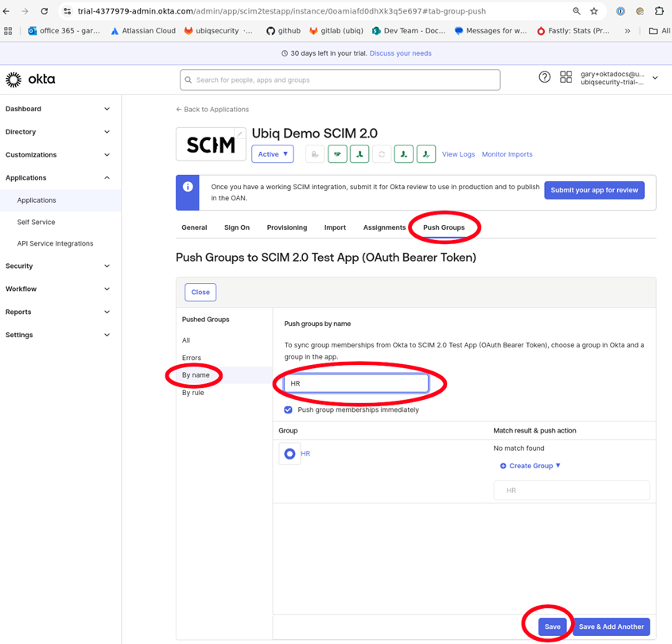The width and height of the screenshot is (672, 644).
Task: Open the Okta apps grid icon
Action: point(565,77)
